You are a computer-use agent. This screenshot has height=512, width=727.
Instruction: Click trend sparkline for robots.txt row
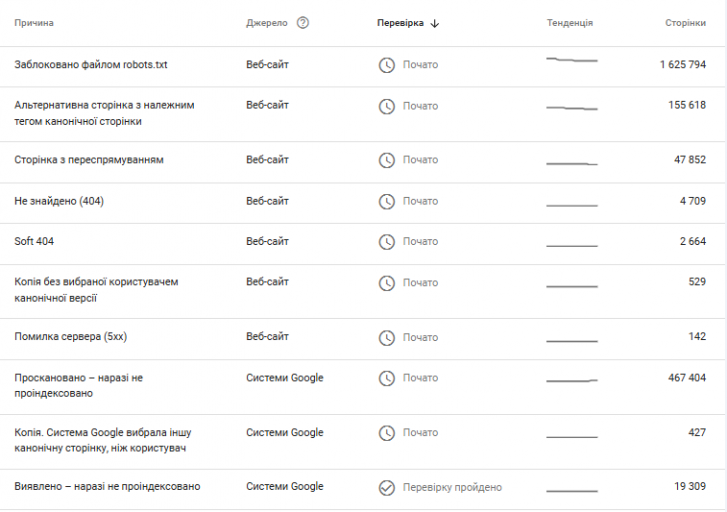[572, 60]
